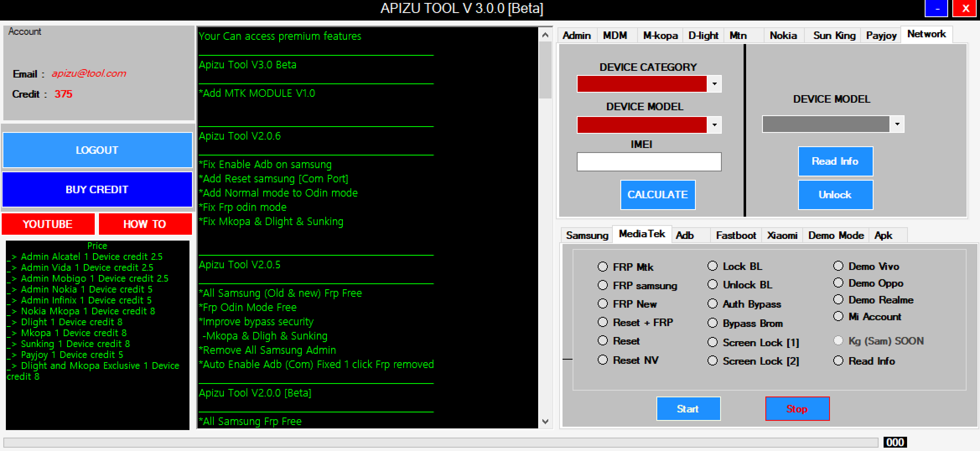Select Demo Oppo mode
Screen dimensions: 980x451
click(838, 283)
